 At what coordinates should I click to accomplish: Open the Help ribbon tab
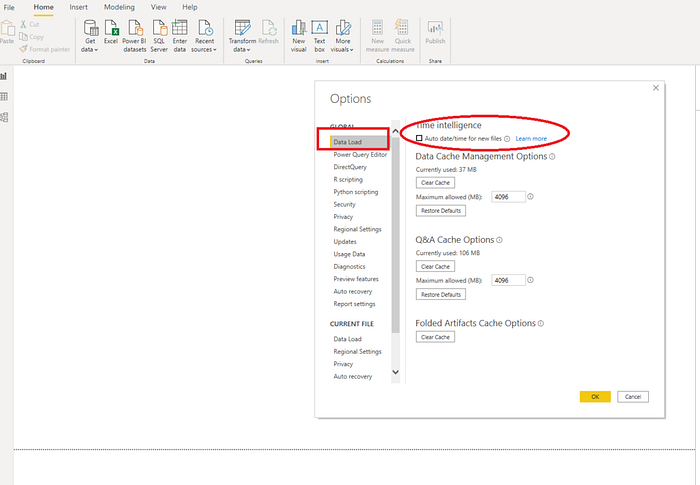(190, 7)
